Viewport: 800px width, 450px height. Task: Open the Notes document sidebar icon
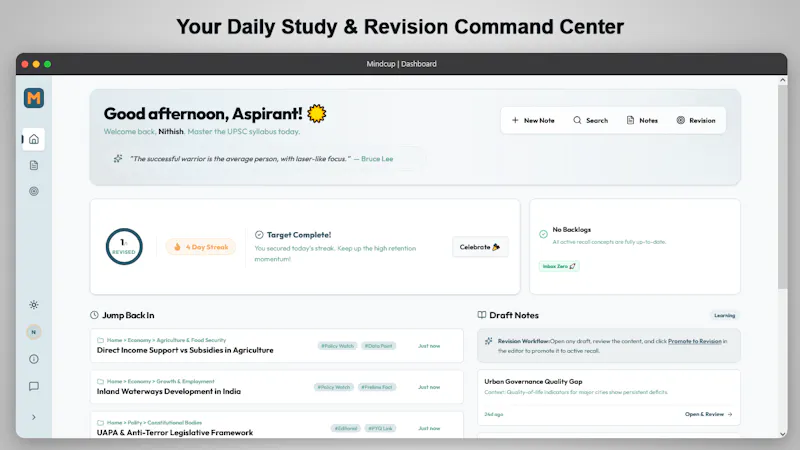34,165
